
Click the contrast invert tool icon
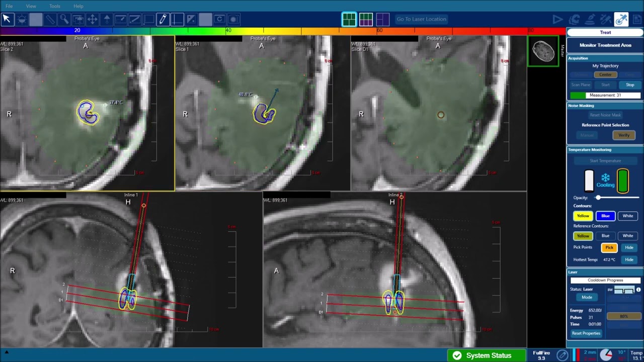[191, 19]
